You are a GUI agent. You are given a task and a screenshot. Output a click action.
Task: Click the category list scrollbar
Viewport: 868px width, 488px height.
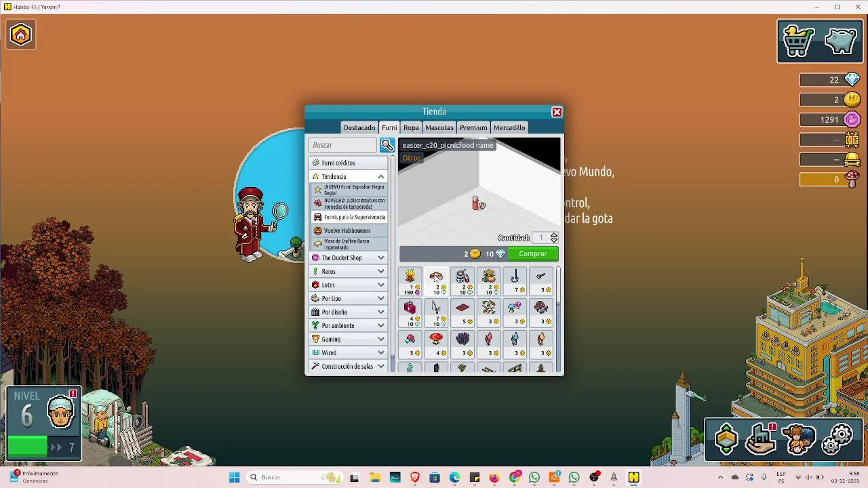[x=392, y=264]
